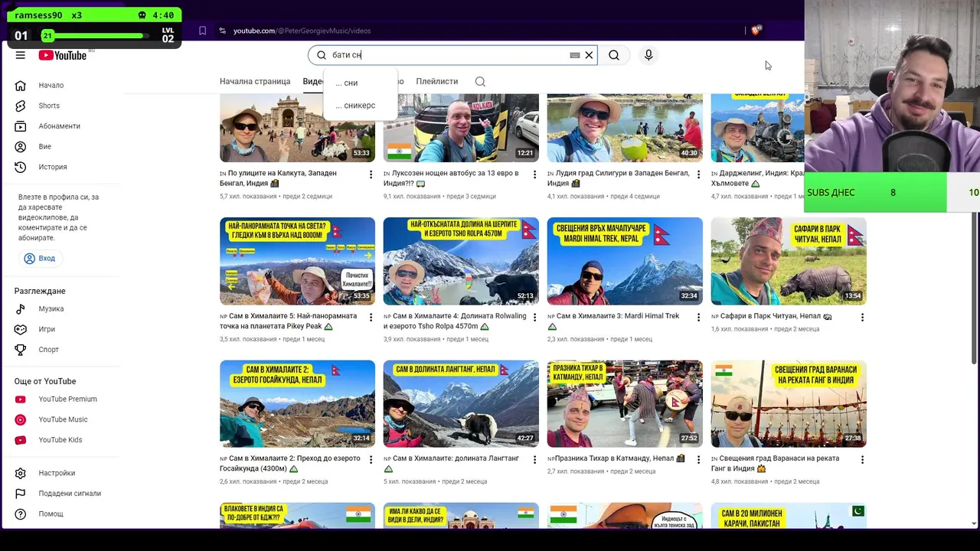Open thumbnail of Луксозен нощен автобус video
The image size is (980, 551).
pos(461,128)
